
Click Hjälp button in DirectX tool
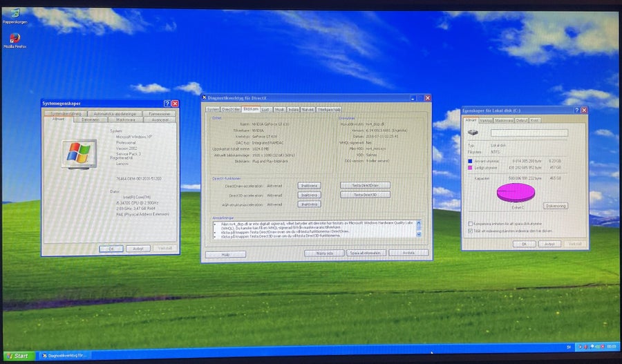coord(225,255)
